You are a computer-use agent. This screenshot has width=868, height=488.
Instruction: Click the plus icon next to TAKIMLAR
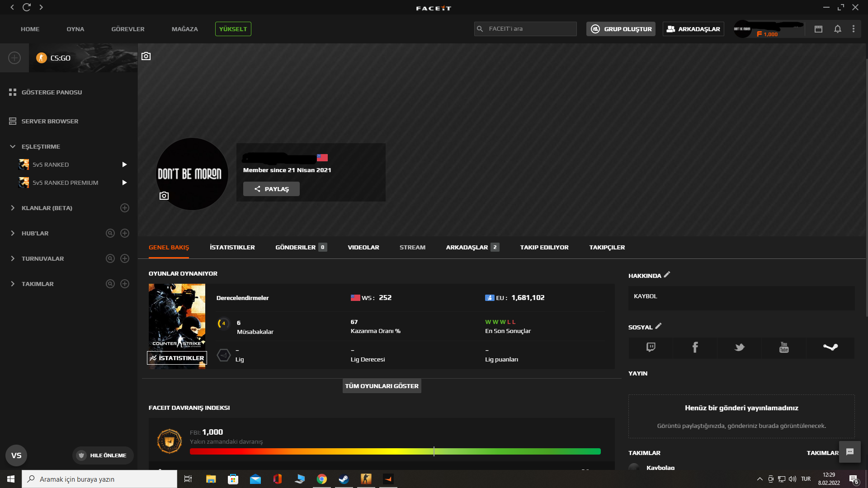[125, 284]
